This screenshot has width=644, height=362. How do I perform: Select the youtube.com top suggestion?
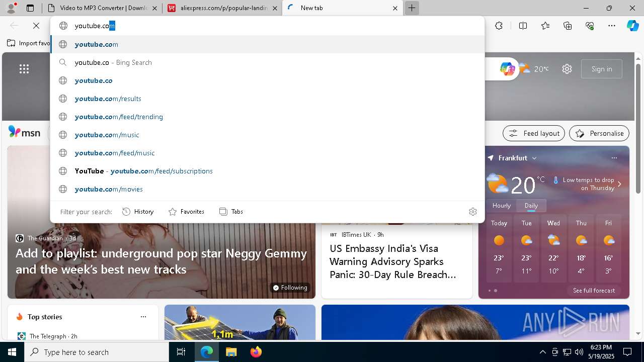[267, 44]
